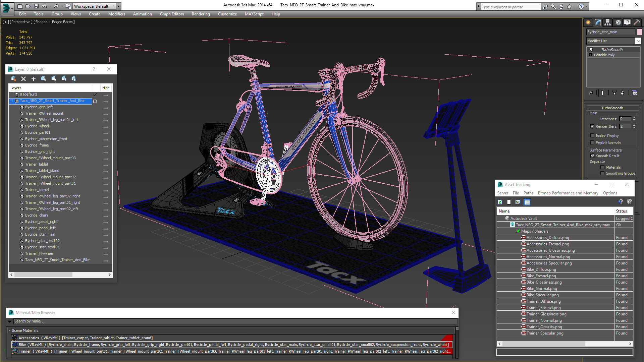
Task: Click the keyword search input field
Action: click(x=511, y=7)
